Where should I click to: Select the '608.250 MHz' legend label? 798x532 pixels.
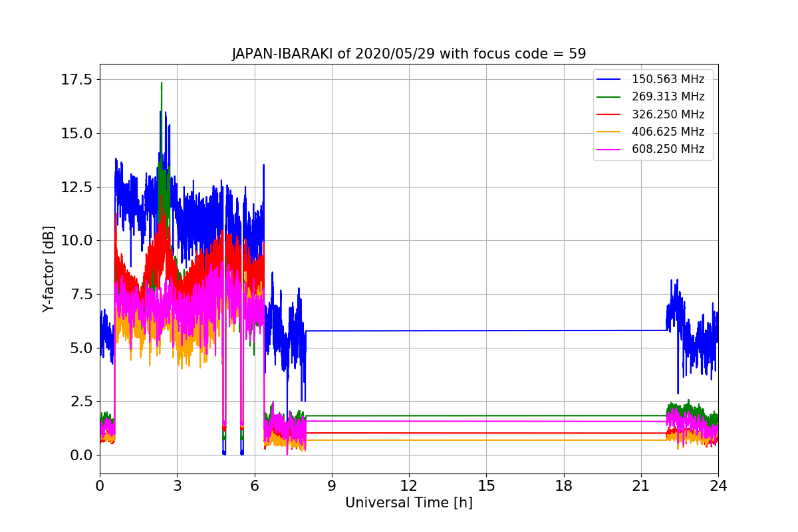pyautogui.click(x=668, y=149)
